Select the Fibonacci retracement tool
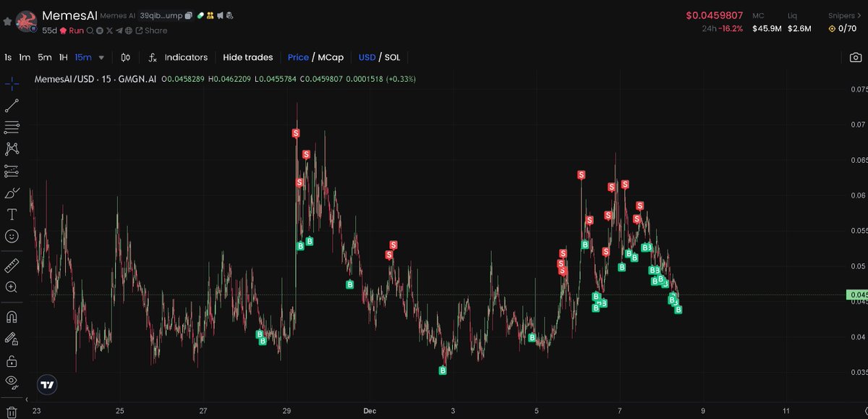The width and height of the screenshot is (868, 419). 12,127
